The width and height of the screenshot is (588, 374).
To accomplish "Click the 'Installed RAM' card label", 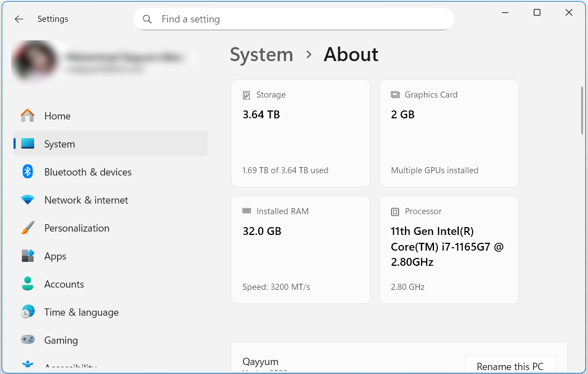I will tap(283, 211).
